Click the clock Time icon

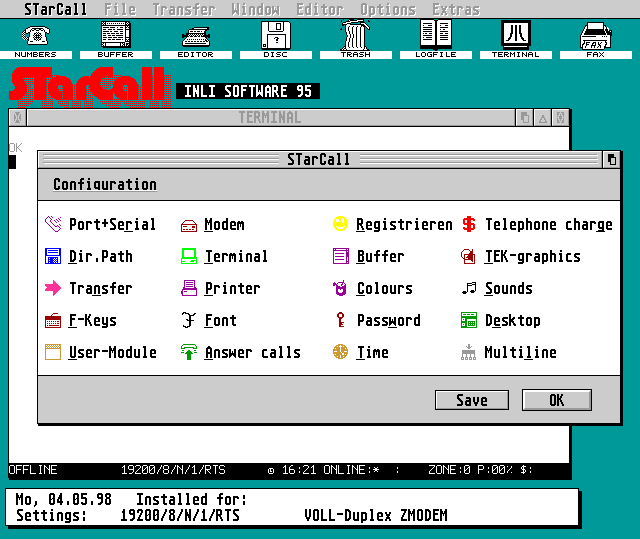[340, 352]
